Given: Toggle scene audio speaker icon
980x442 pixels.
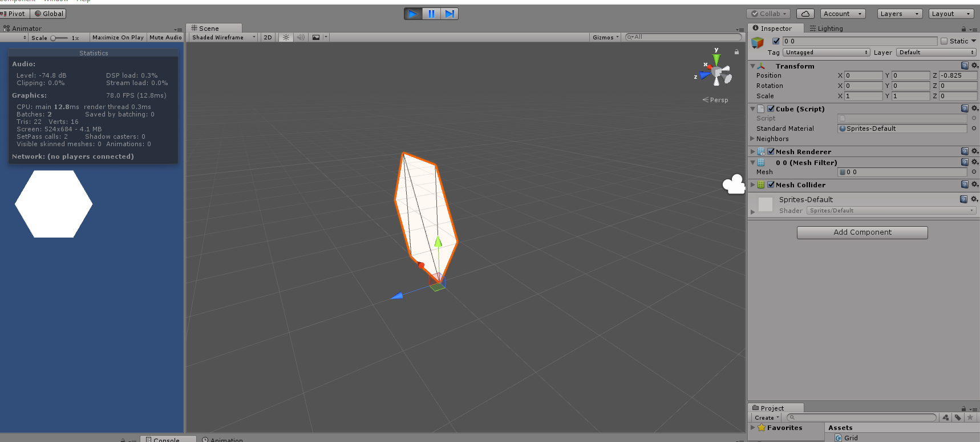Looking at the screenshot, I should (301, 37).
